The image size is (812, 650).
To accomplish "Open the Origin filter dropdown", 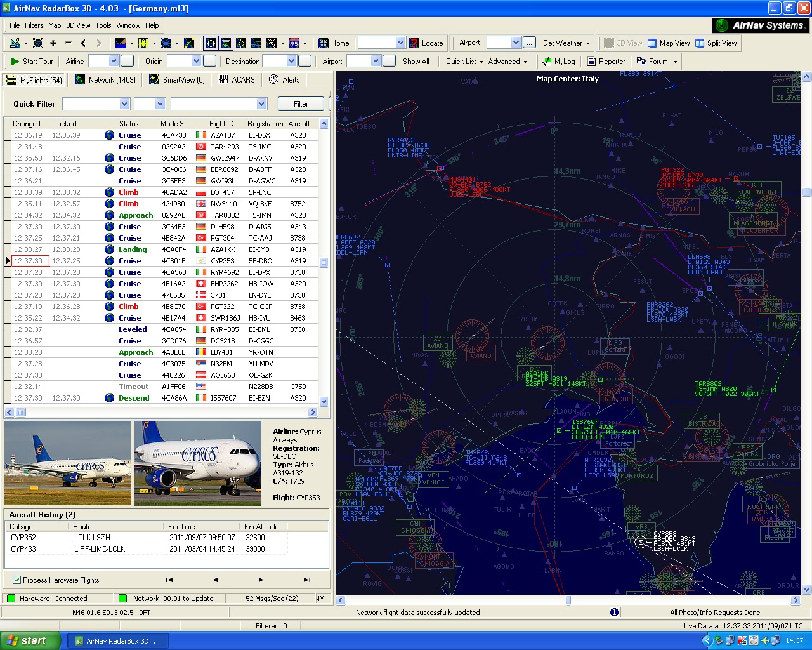I will pos(196,61).
